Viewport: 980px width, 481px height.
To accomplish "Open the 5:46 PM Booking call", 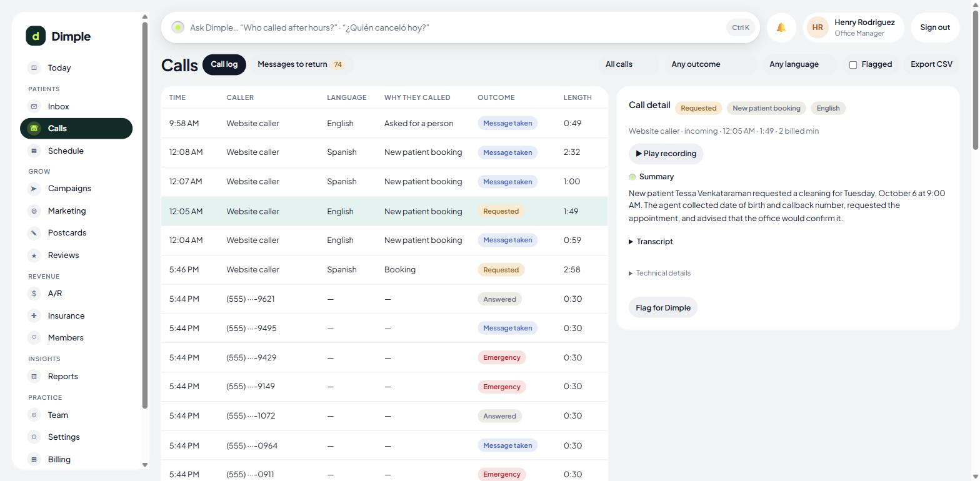I will pyautogui.click(x=384, y=270).
